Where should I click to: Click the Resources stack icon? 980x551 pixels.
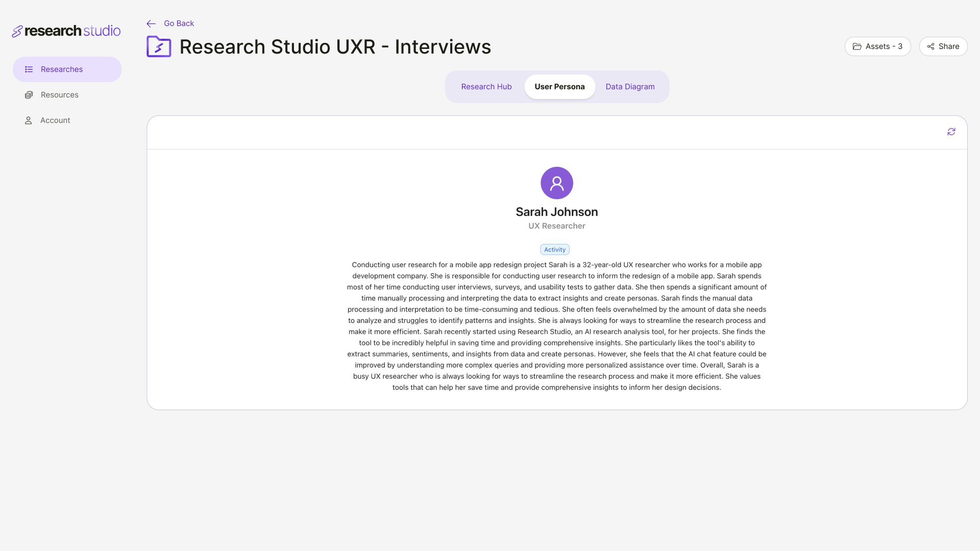click(29, 95)
